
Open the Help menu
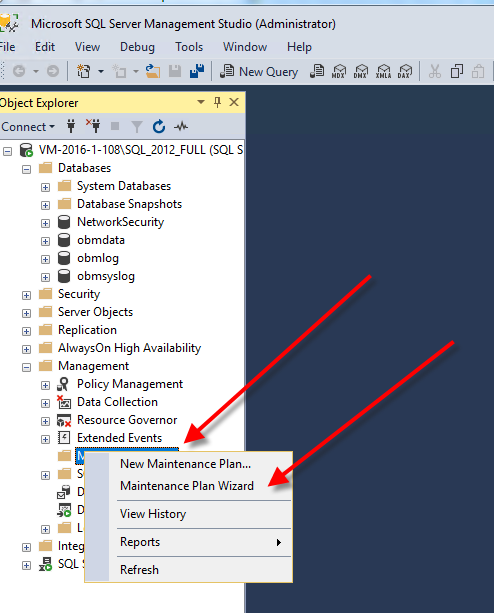coord(299,47)
